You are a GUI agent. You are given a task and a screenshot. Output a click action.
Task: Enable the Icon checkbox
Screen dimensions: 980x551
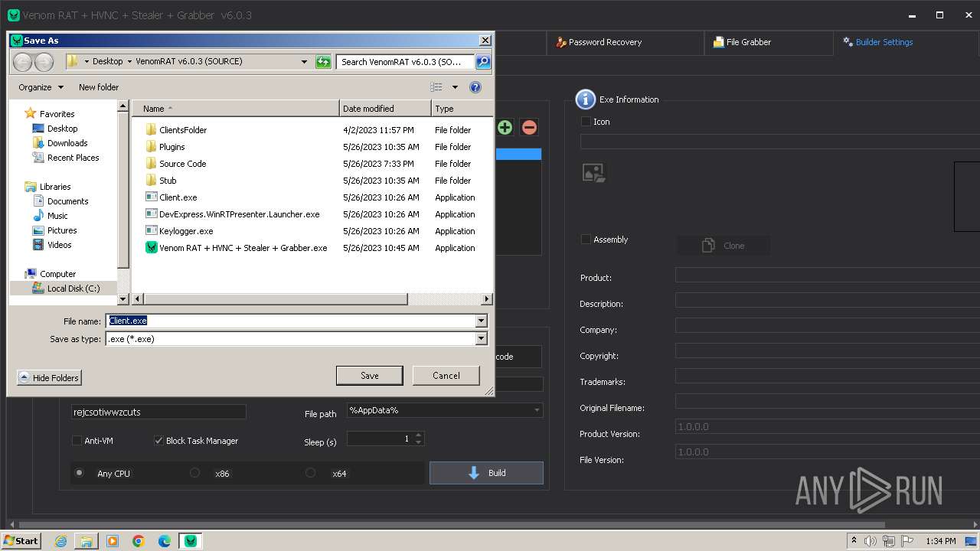(x=586, y=122)
